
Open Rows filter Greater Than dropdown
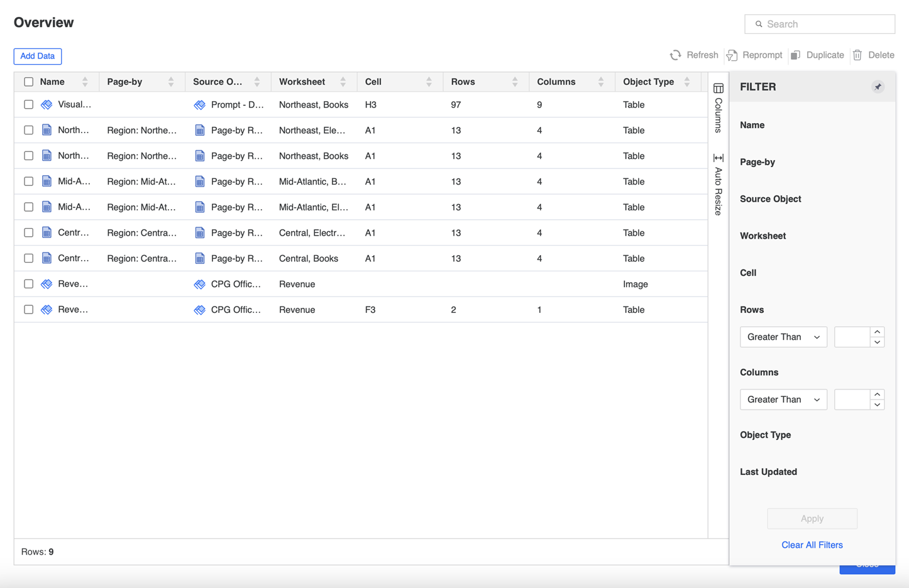point(783,337)
